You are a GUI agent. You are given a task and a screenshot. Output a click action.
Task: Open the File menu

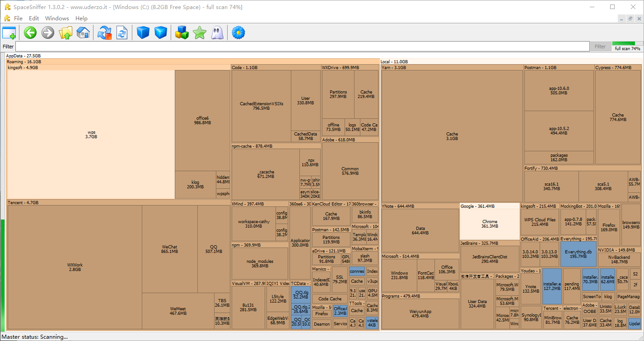(18, 18)
